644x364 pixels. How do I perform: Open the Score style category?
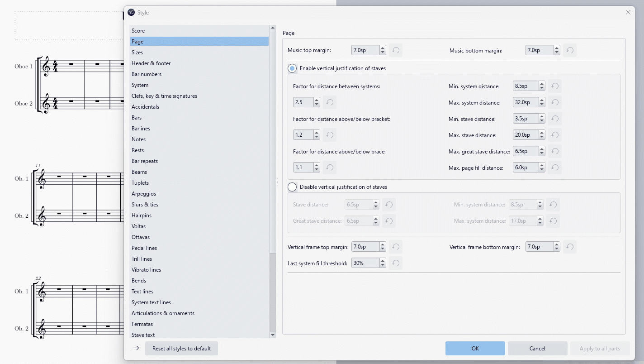(x=199, y=31)
